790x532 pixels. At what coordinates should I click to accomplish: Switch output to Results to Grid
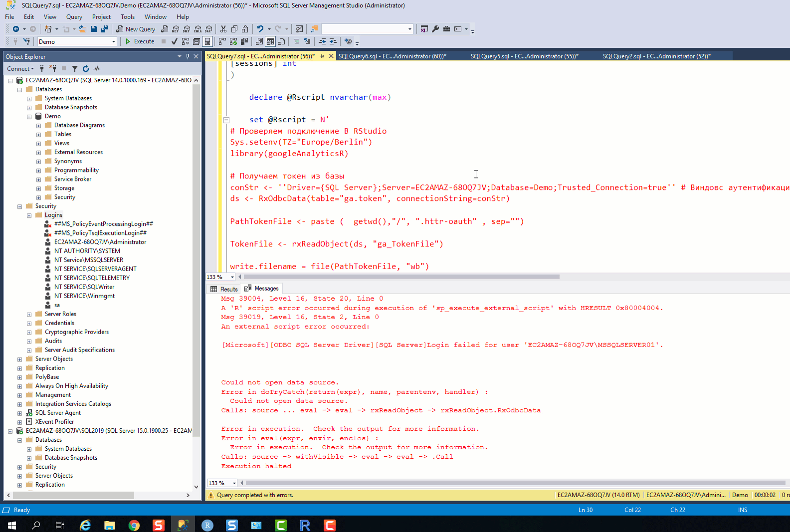[x=270, y=41]
